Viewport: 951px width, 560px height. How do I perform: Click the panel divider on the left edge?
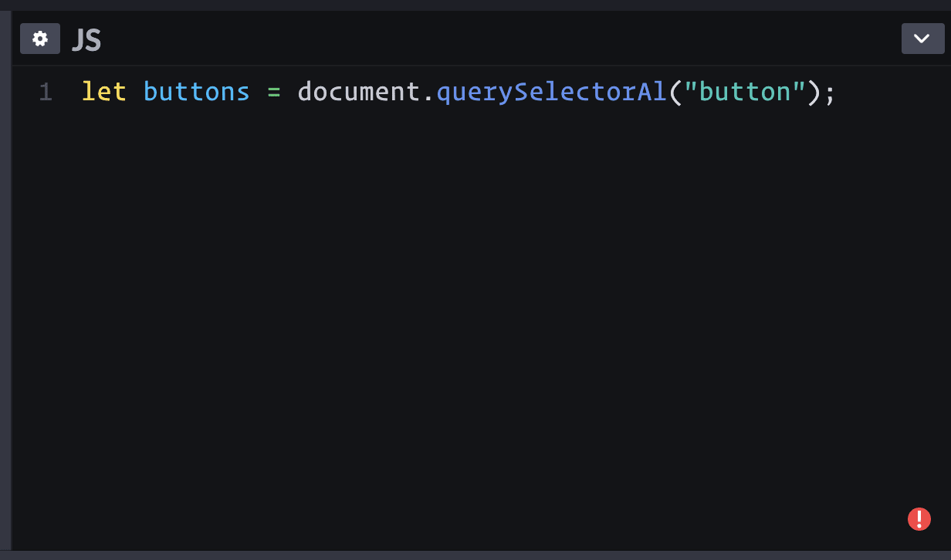[x=6, y=280]
